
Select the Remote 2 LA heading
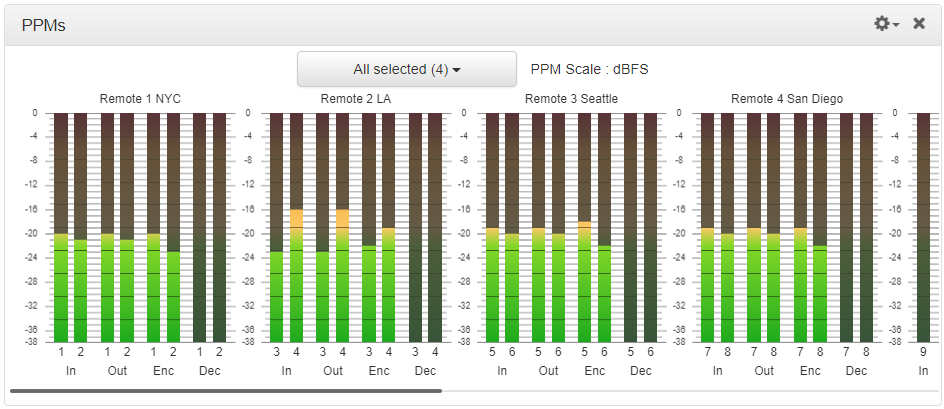point(355,99)
